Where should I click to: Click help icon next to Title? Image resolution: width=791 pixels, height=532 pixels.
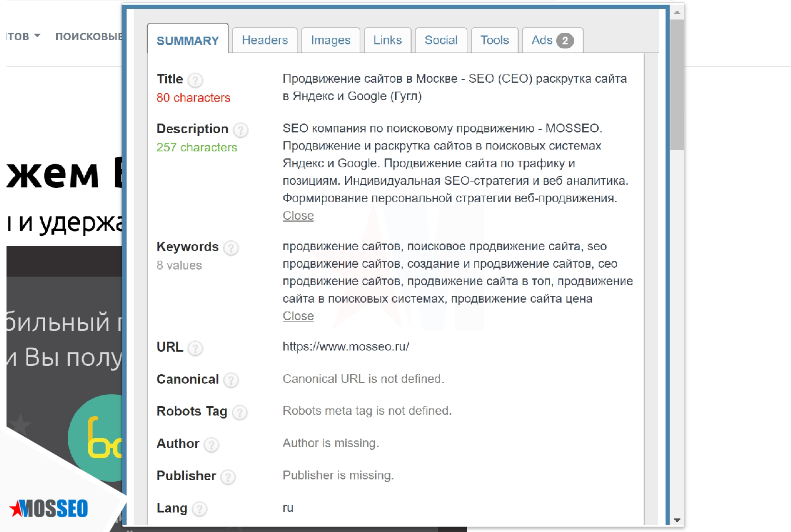coord(195,80)
